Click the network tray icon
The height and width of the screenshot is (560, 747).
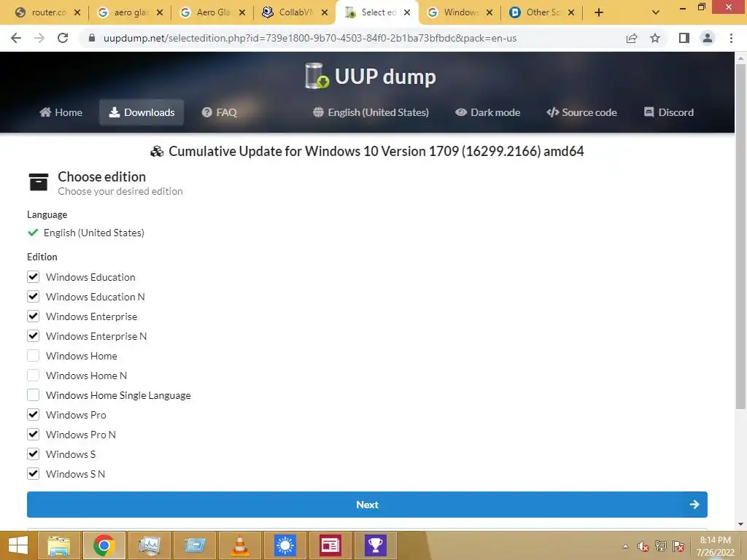click(x=661, y=546)
